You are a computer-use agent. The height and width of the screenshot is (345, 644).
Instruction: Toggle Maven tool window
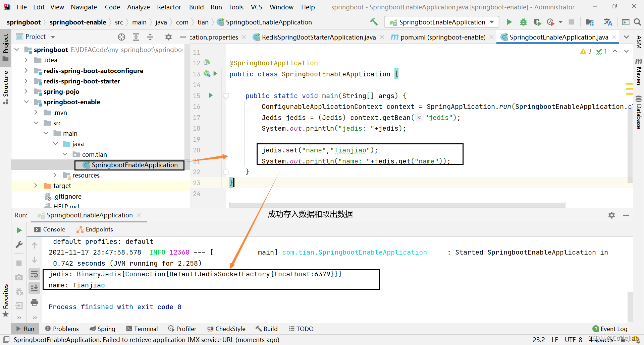tap(639, 72)
